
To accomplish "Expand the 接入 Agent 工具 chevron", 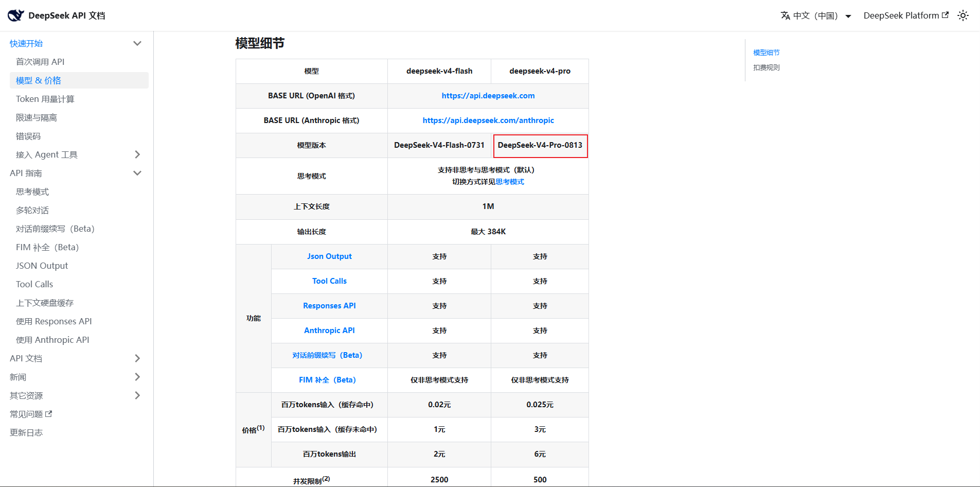I will click(137, 154).
